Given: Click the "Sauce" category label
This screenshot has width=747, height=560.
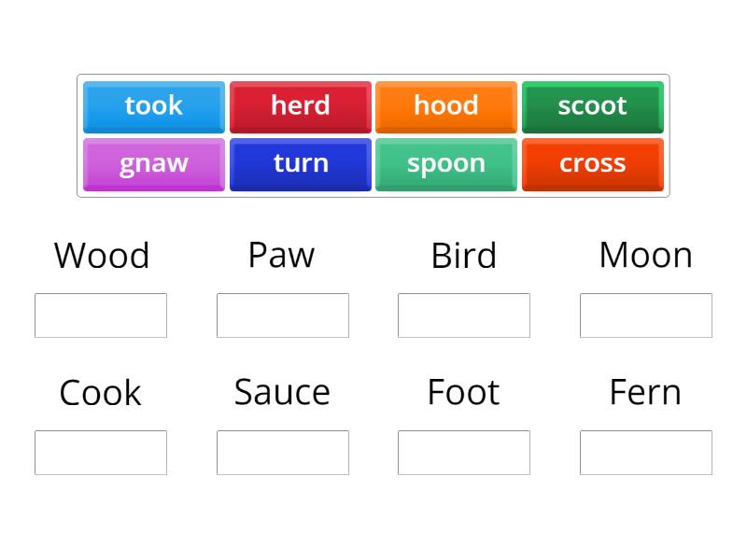Looking at the screenshot, I should [x=283, y=392].
